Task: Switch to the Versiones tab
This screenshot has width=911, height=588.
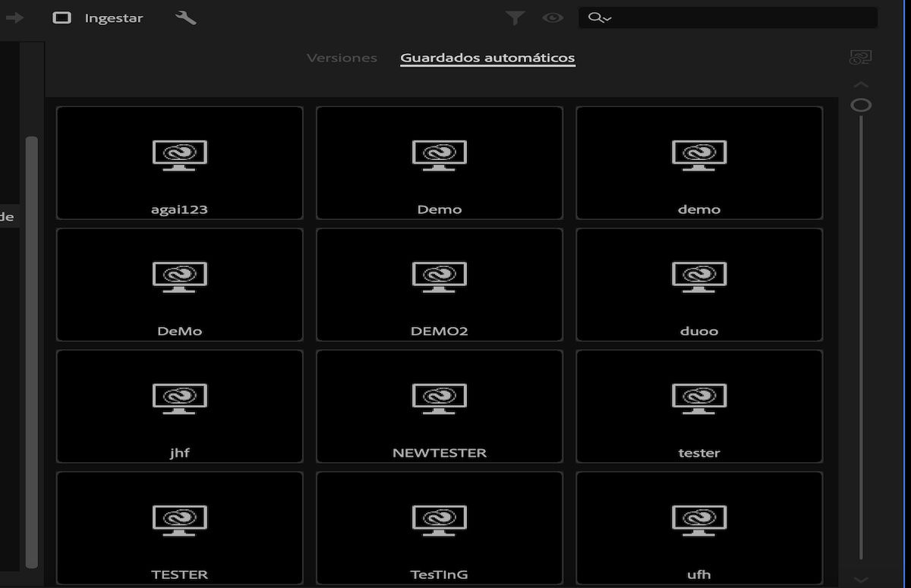Action: pos(341,56)
